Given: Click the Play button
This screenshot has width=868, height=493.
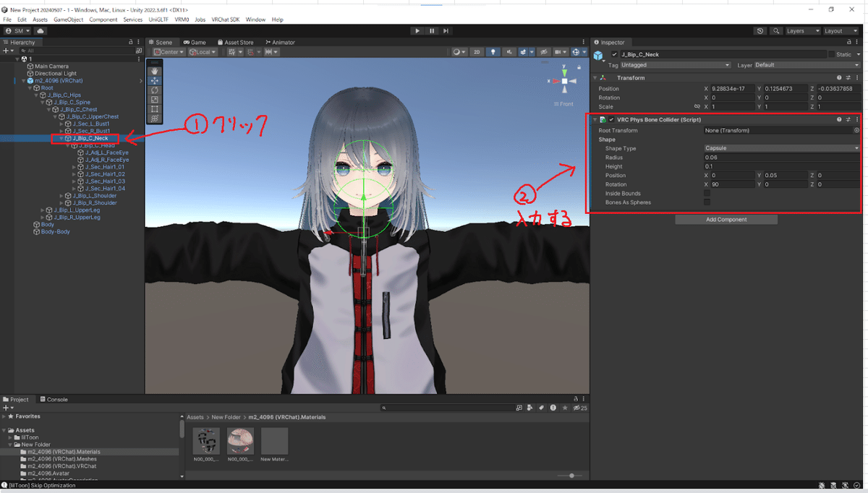Looking at the screenshot, I should (417, 31).
